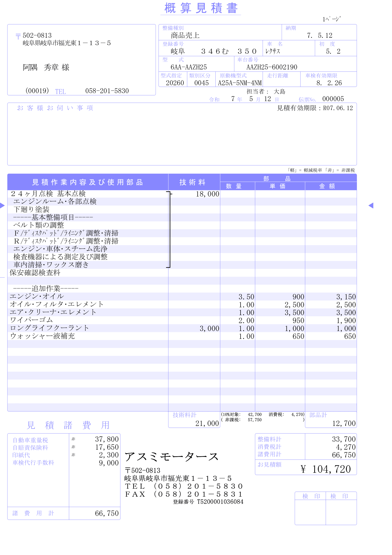Click labor total 21,000
Viewport: 392px width, 555px height.
[x=207, y=424]
